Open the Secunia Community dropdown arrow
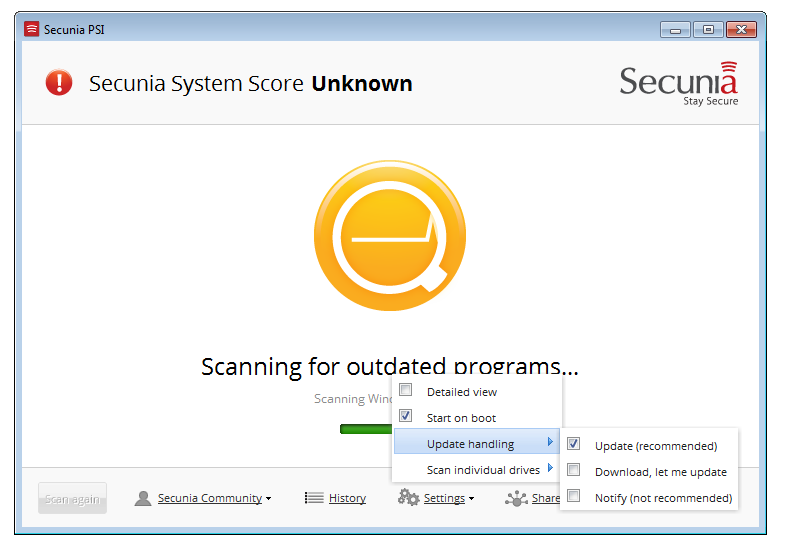 coord(269,499)
